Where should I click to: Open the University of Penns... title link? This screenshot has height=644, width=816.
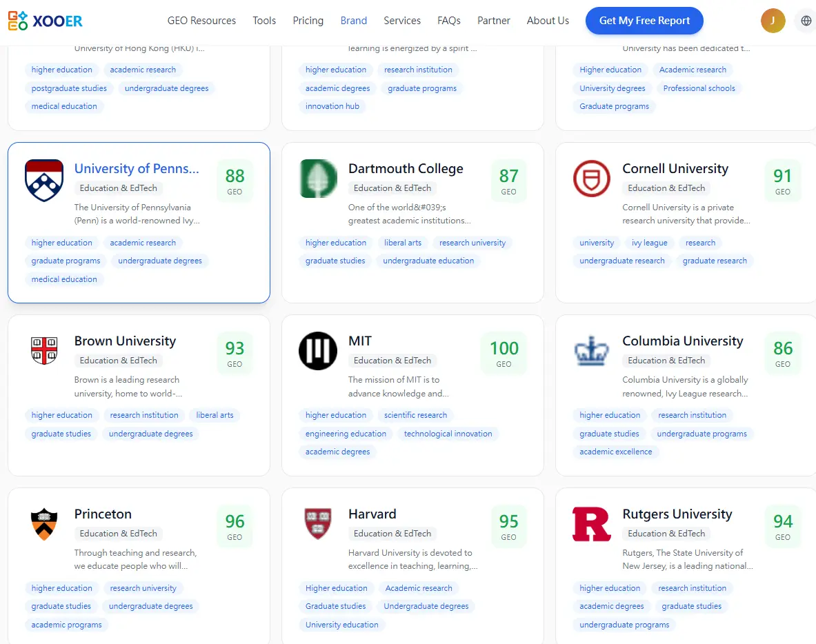tap(137, 168)
